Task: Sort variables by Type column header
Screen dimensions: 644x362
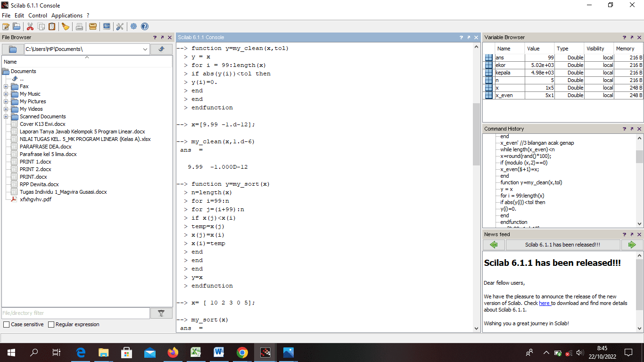Action: pos(569,49)
